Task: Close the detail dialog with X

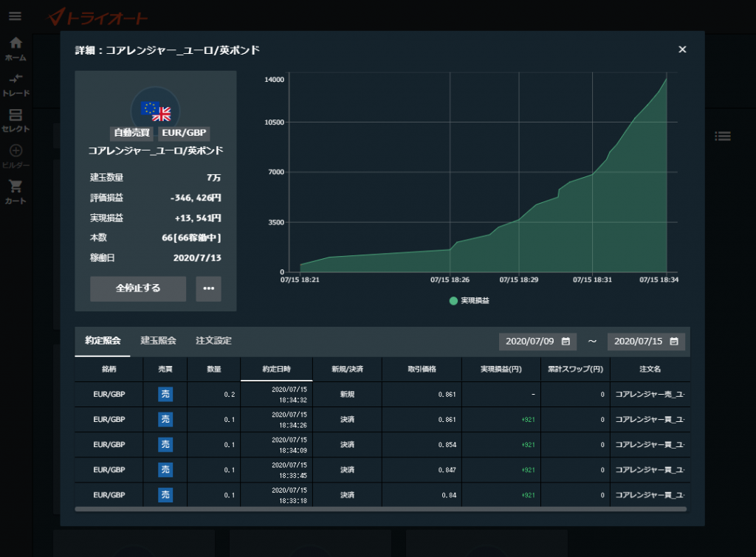Action: pyautogui.click(x=682, y=49)
